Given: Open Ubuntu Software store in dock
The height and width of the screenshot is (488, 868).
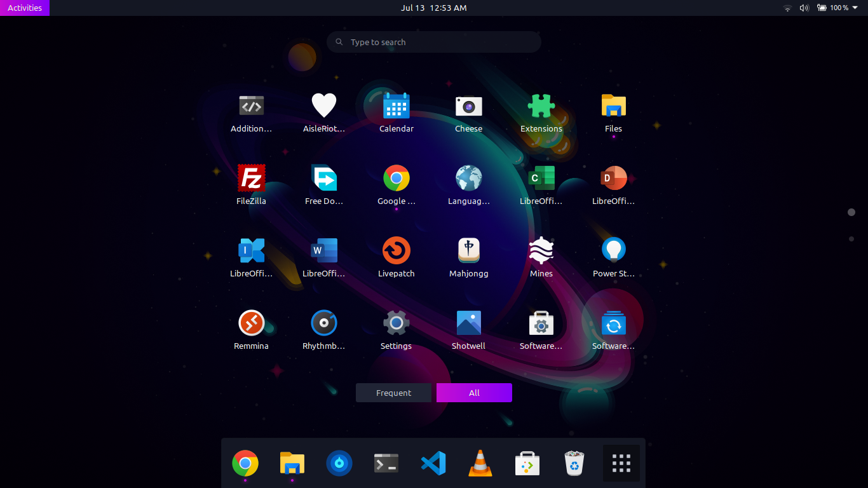Looking at the screenshot, I should [x=527, y=463].
